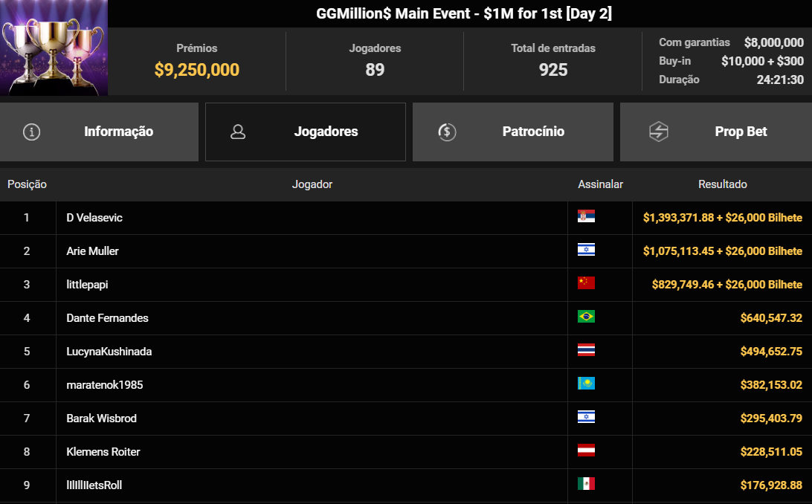
Task: Open the Prop Bet tab
Action: (741, 131)
